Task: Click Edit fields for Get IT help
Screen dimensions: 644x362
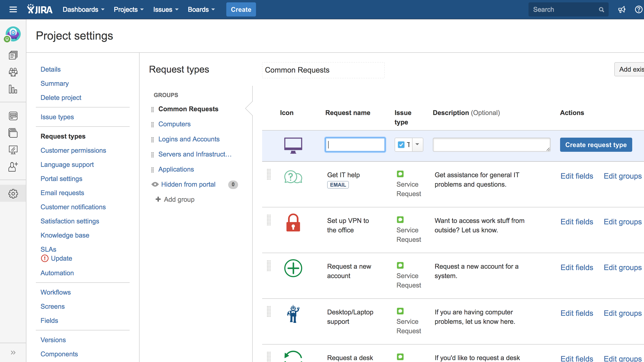Action: 577,176
